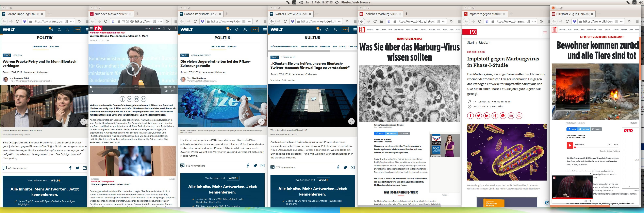644x213 pixels.
Task: Expand toolbar overflow in Twitter-Files window
Action: click(347, 21)
